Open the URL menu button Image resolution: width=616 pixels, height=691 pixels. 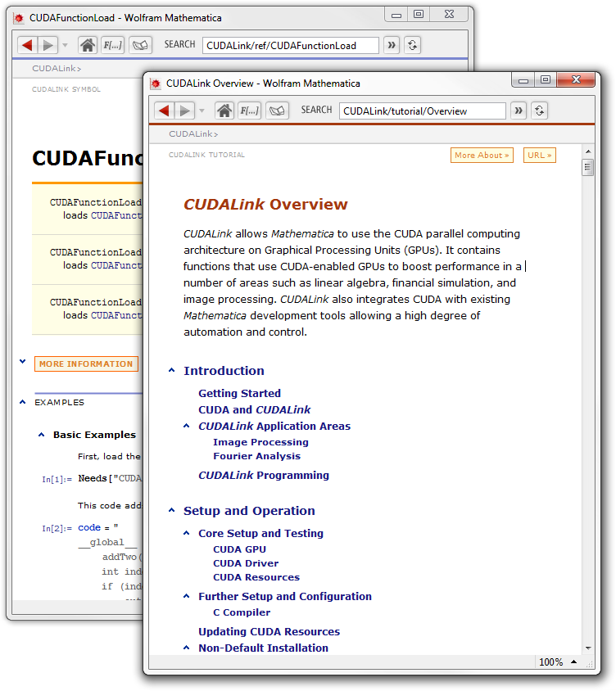point(539,155)
